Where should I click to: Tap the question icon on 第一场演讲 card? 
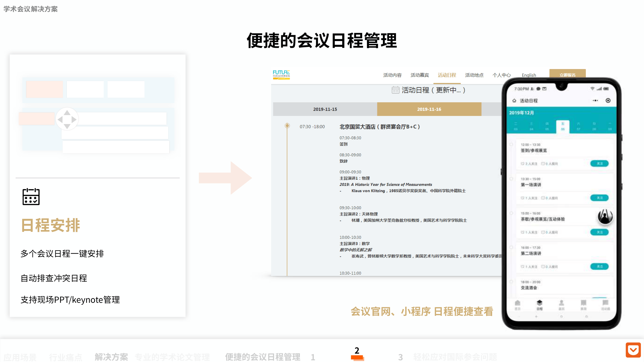click(x=543, y=198)
